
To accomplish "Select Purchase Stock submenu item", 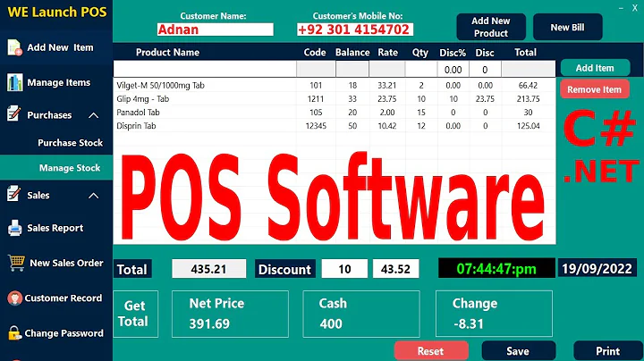I will pos(56,143).
